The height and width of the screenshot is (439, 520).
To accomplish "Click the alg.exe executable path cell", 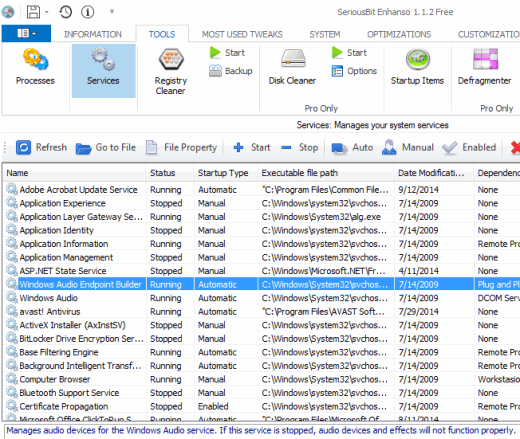I will [x=321, y=217].
